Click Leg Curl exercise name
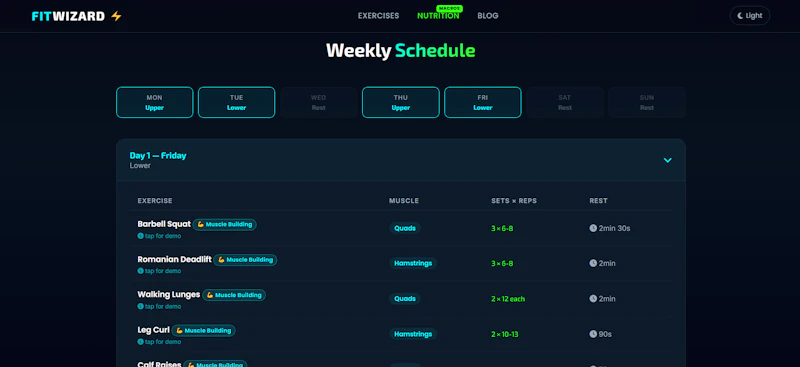 [154, 330]
